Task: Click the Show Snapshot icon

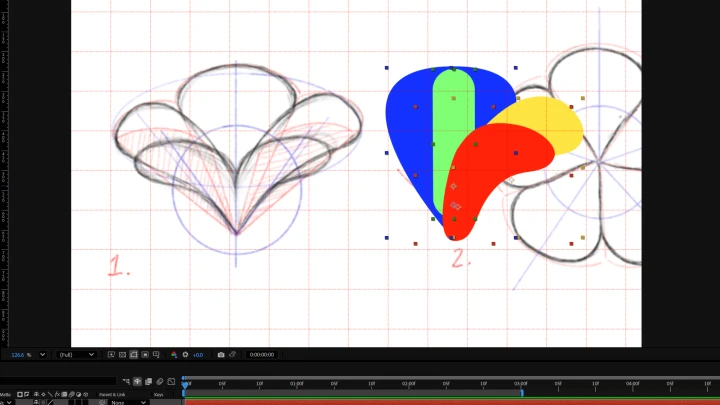Action: 233,354
